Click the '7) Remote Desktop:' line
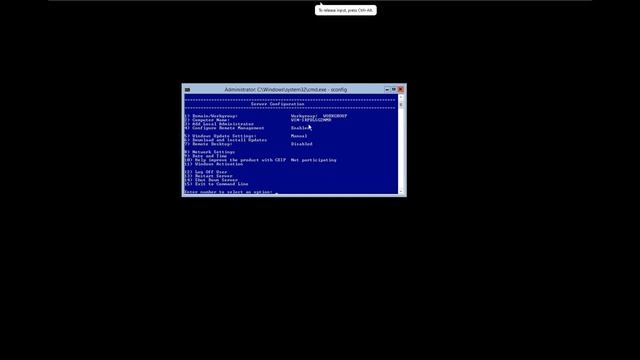 [208, 144]
